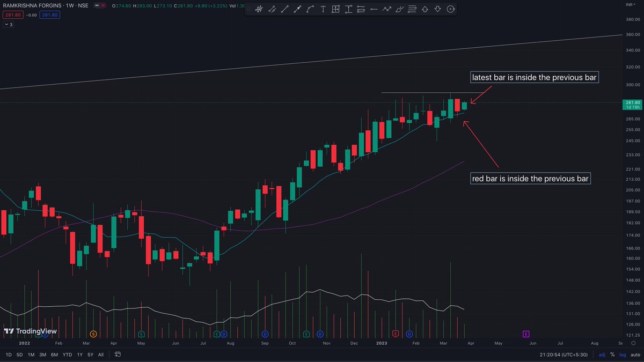Pick the Trend Line tool
The height and width of the screenshot is (362, 644).
pyautogui.click(x=285, y=9)
